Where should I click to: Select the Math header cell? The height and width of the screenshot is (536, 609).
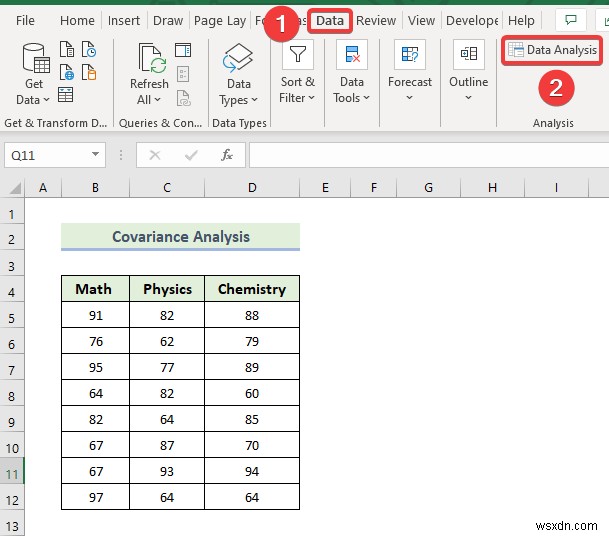click(x=95, y=289)
